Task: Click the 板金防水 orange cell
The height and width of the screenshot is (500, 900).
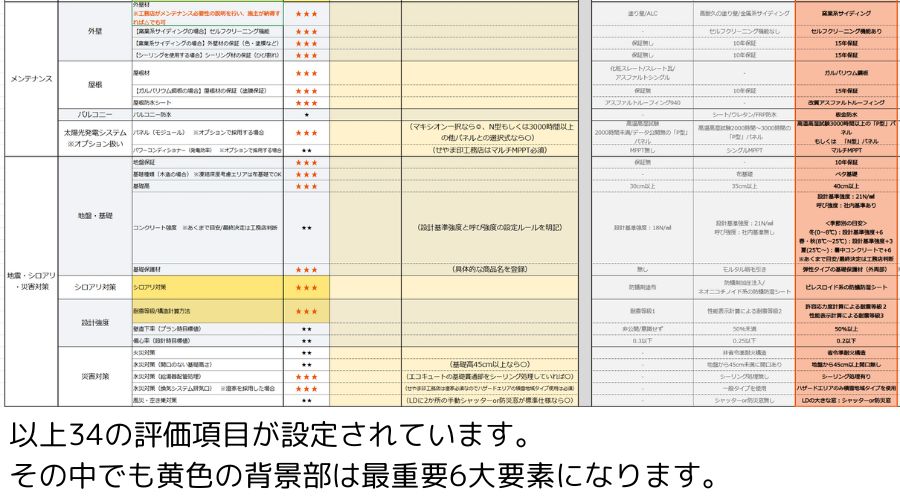Action: [846, 115]
